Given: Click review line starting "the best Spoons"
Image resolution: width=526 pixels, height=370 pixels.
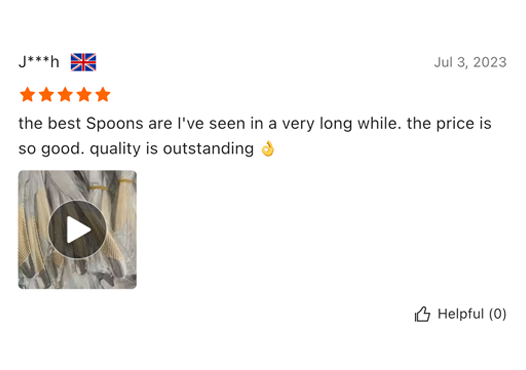Looking at the screenshot, I should click(255, 123).
